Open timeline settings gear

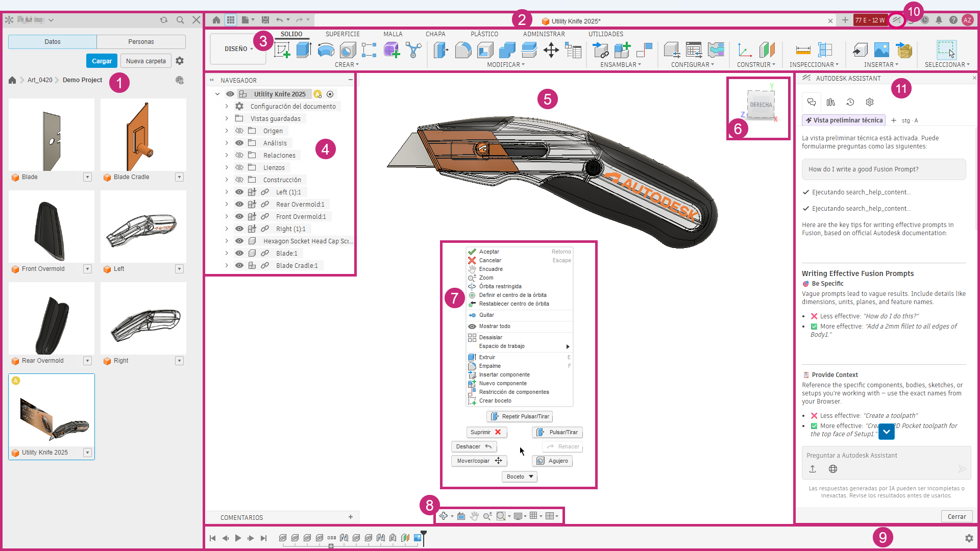(x=969, y=538)
